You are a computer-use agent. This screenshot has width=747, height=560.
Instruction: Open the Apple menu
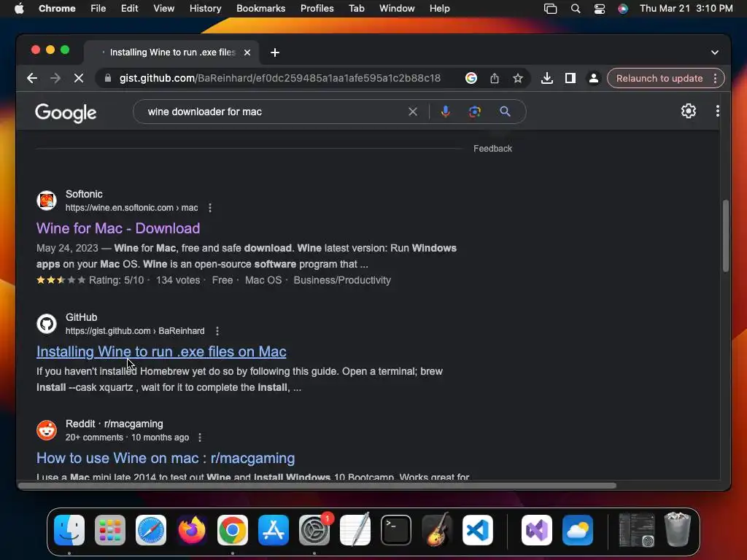pyautogui.click(x=19, y=9)
